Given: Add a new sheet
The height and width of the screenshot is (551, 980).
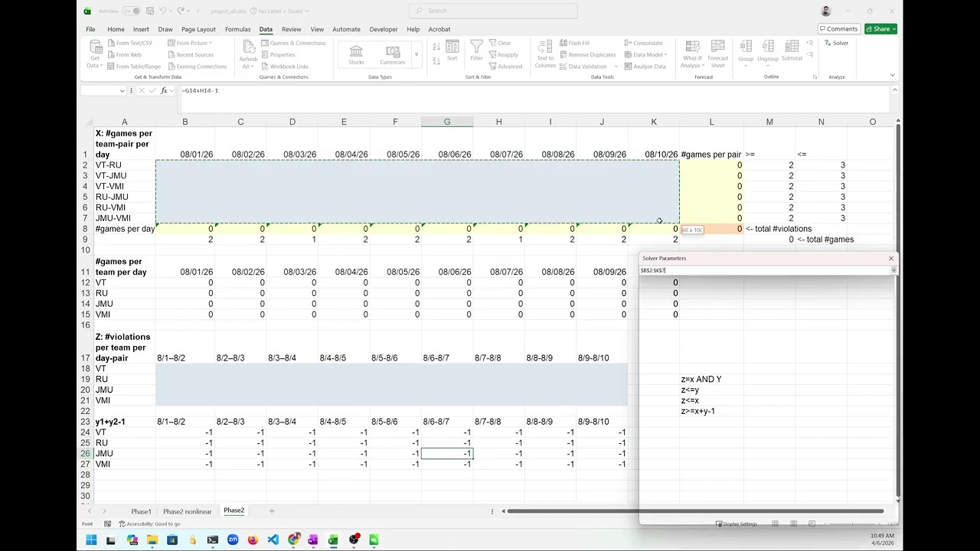Looking at the screenshot, I should [x=271, y=510].
